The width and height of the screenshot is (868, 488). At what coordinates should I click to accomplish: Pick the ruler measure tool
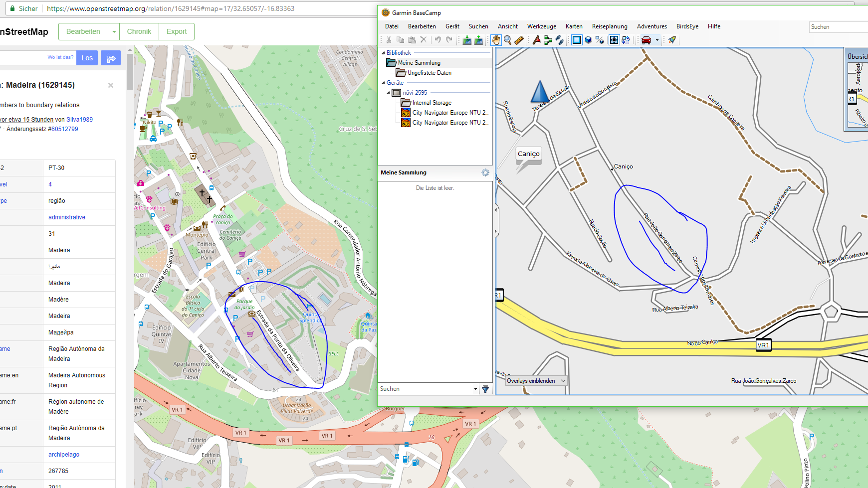[x=519, y=40]
